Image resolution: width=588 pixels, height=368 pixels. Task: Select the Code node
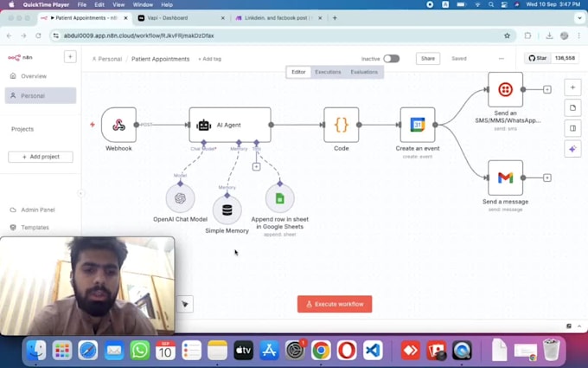pos(341,125)
